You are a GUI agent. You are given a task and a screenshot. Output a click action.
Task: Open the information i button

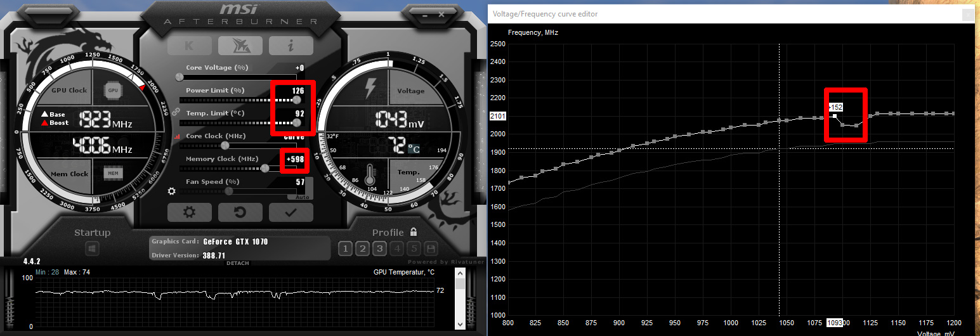[x=291, y=45]
